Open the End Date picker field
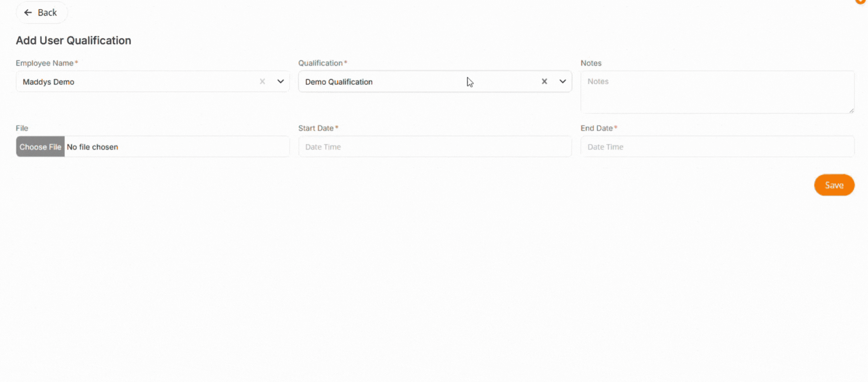 [x=717, y=147]
